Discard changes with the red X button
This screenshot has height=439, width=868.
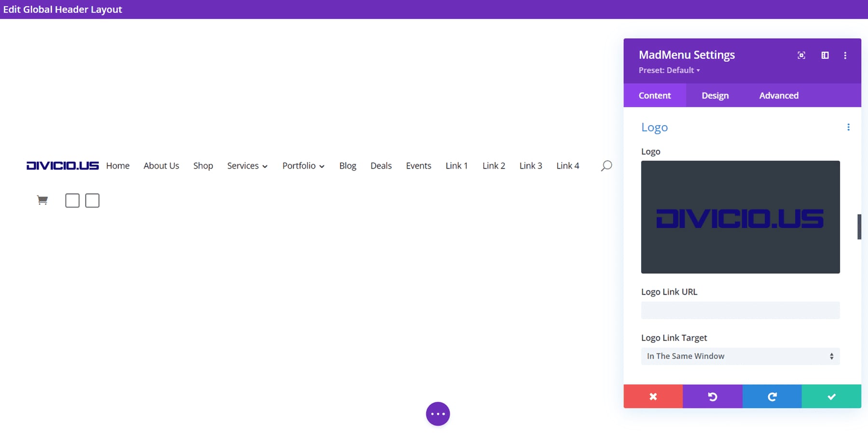[653, 397]
